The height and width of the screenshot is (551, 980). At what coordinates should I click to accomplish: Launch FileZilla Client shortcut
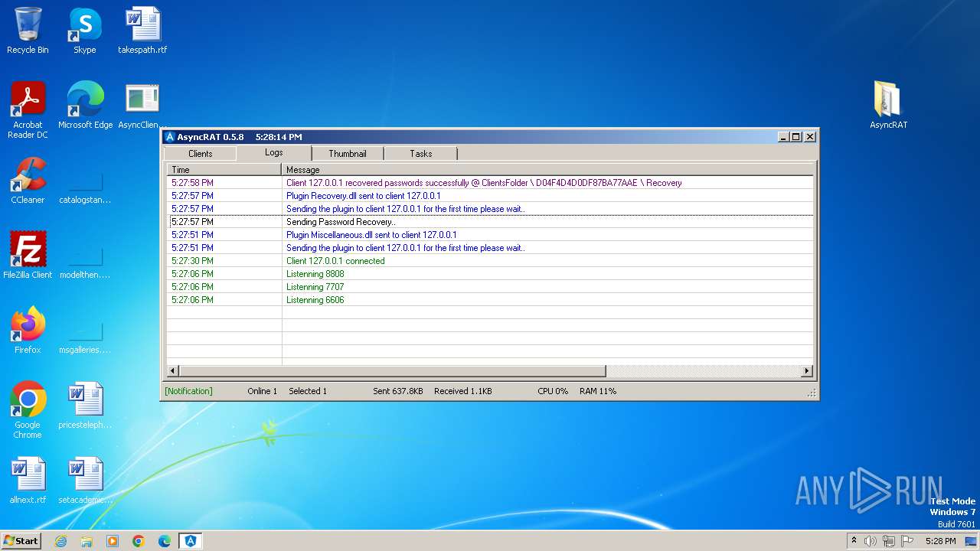coord(28,256)
